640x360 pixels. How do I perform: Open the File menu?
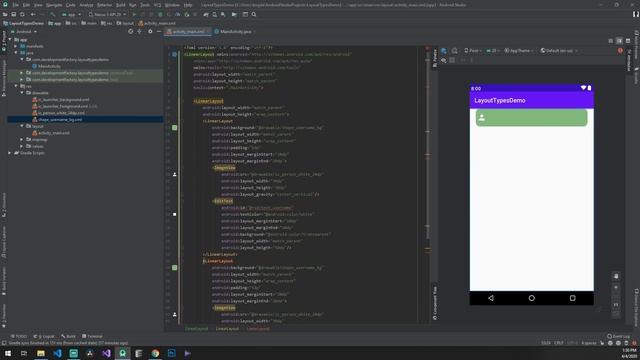[x=15, y=5]
